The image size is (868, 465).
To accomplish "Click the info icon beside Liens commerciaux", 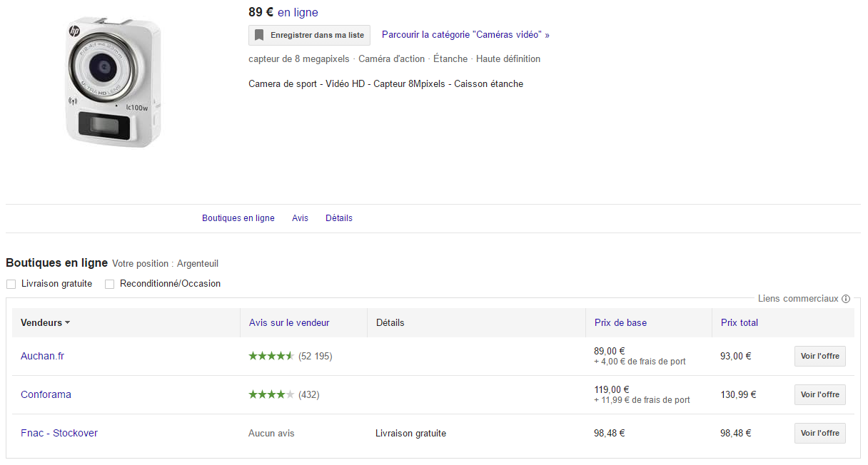I will (x=846, y=299).
